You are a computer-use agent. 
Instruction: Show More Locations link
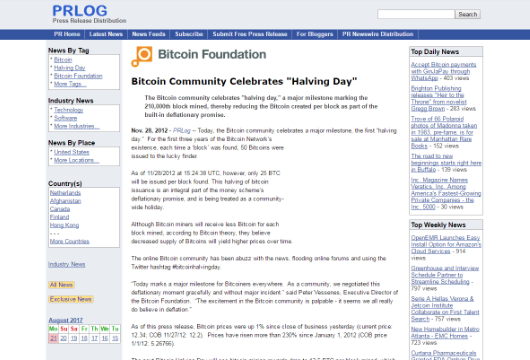point(76,161)
